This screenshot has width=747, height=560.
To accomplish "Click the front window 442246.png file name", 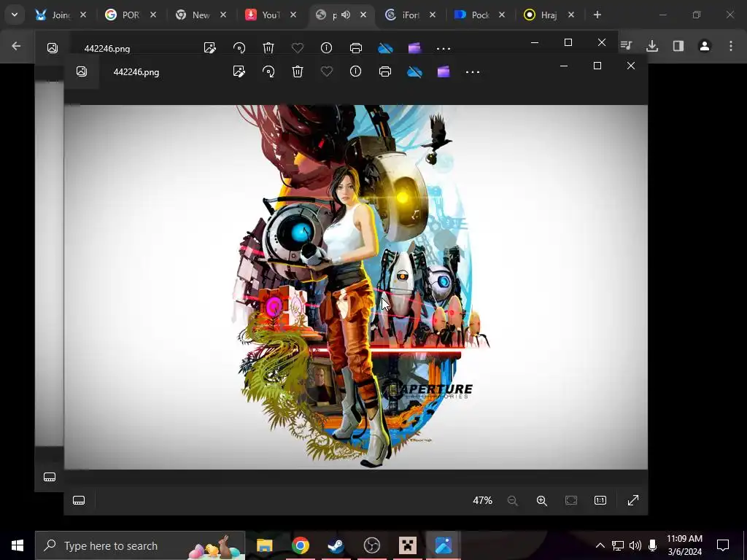I will 136,72.
